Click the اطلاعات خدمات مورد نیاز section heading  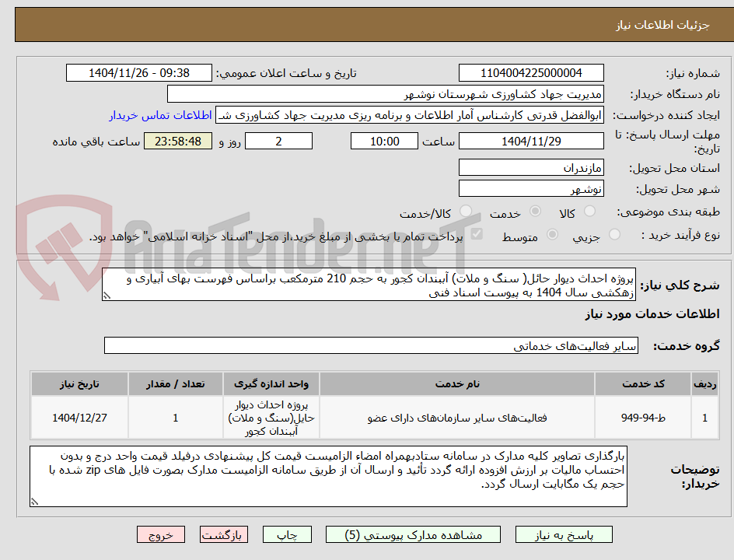coord(652,313)
